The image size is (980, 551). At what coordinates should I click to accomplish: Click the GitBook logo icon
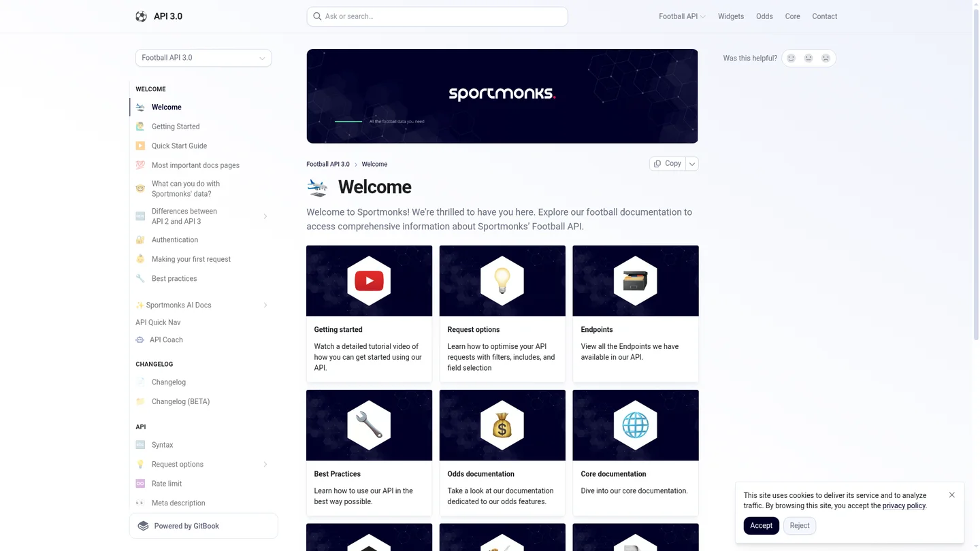point(143,526)
